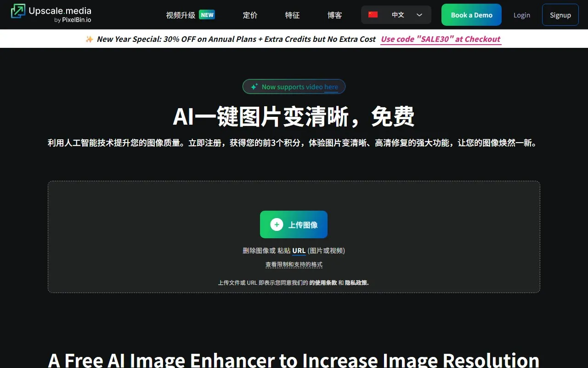The image size is (588, 368).
Task: Click the URL paste link
Action: 299,251
